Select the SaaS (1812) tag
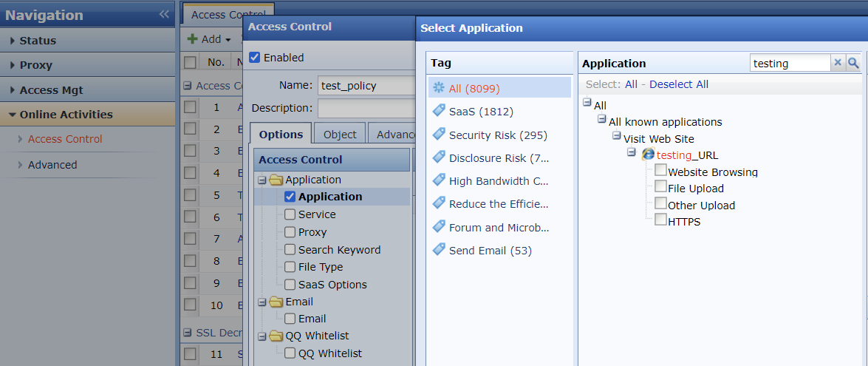This screenshot has width=868, height=366. pos(480,112)
